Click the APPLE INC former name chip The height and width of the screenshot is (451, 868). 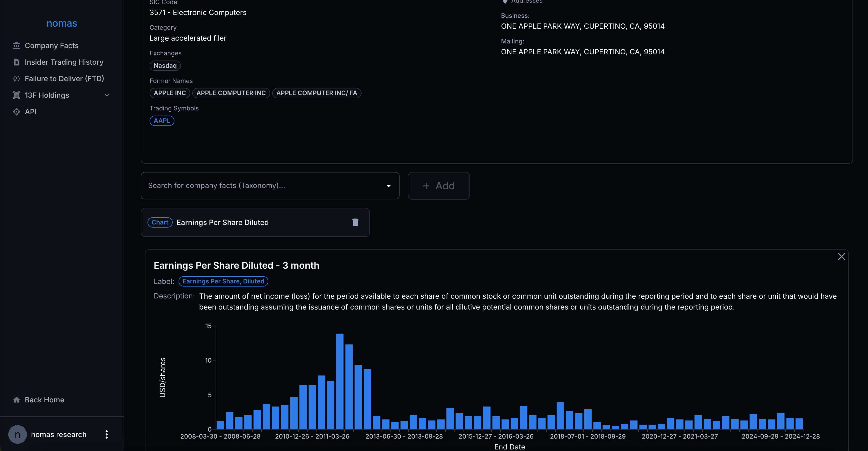point(170,93)
